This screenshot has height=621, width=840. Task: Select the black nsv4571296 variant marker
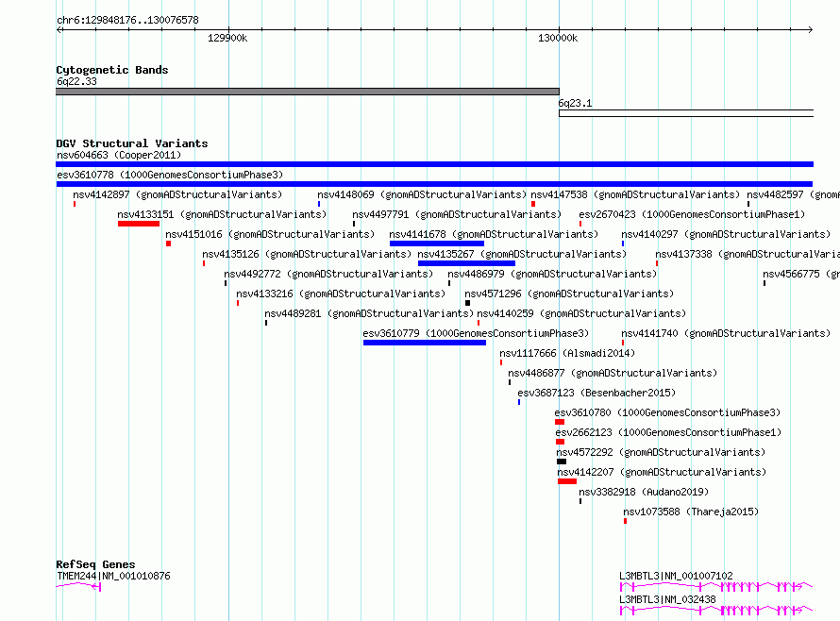pyautogui.click(x=468, y=303)
